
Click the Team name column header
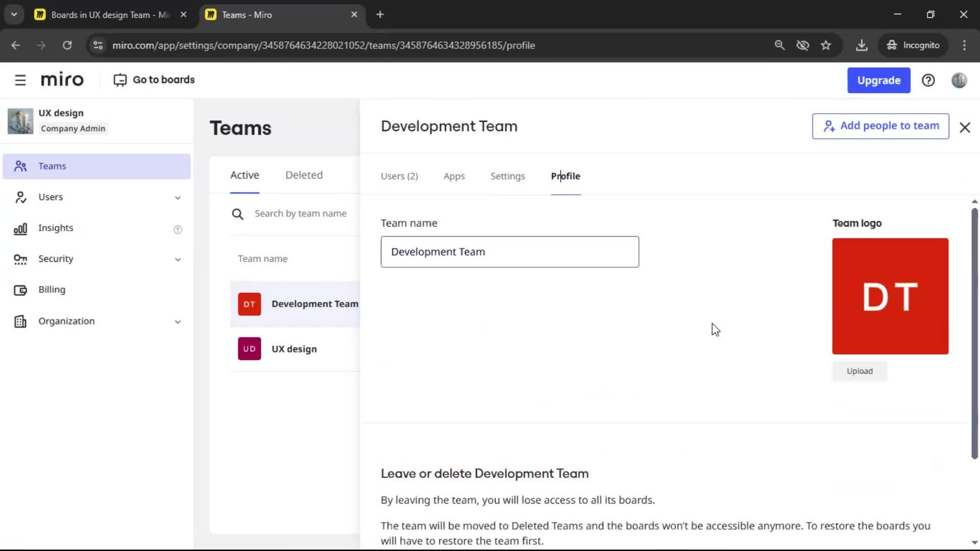tap(262, 259)
